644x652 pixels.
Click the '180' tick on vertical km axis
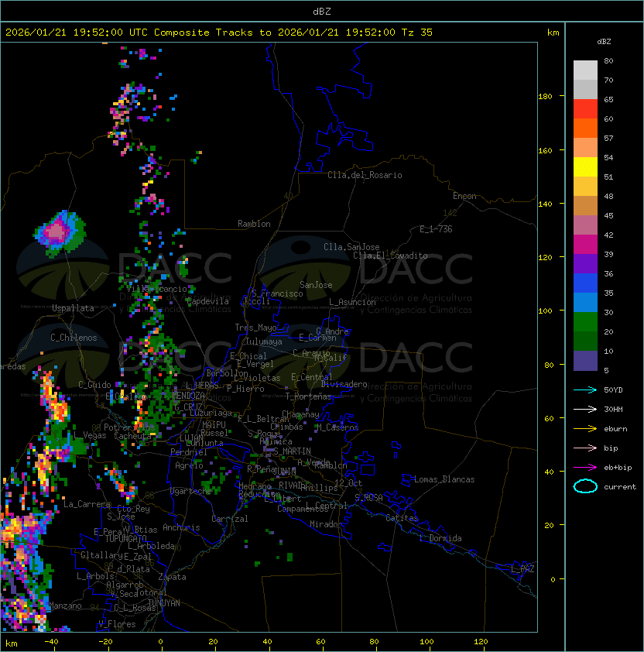[545, 97]
